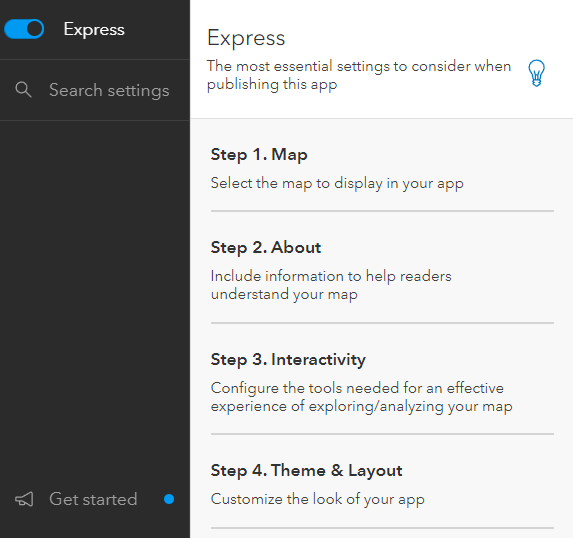Click the blue notification dot by Get started
Image resolution: width=573 pixels, height=538 pixels.
pos(169,499)
